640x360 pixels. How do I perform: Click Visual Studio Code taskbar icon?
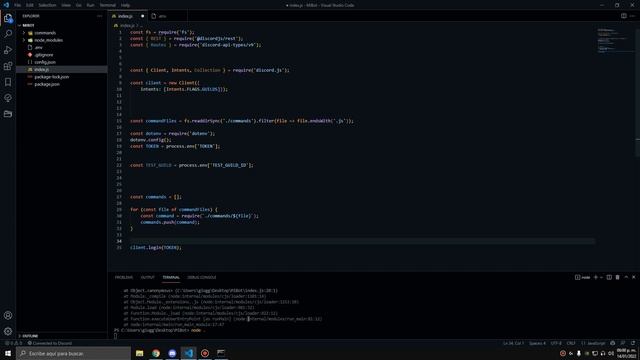[x=189, y=353]
